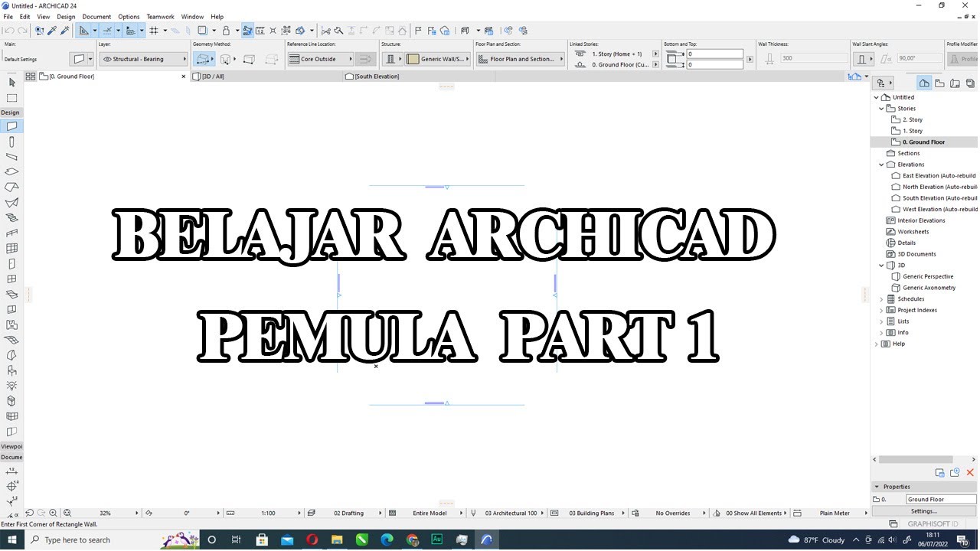Click the zoom in magnifier at bottom left
The width and height of the screenshot is (980, 551).
pos(53,514)
